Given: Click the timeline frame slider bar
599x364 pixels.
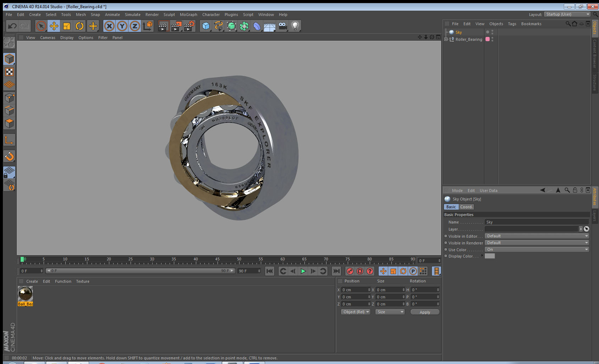Looking at the screenshot, I should point(141,271).
